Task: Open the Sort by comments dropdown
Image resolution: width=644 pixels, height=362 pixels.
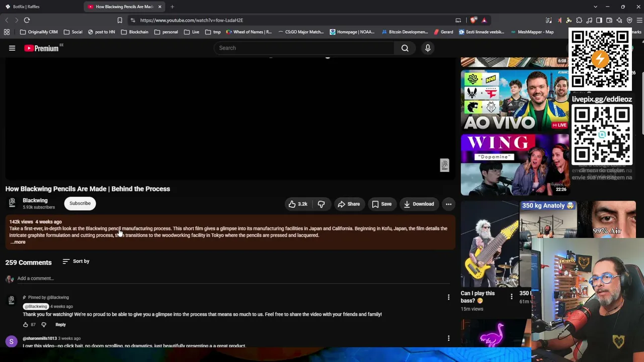Action: click(x=76, y=261)
